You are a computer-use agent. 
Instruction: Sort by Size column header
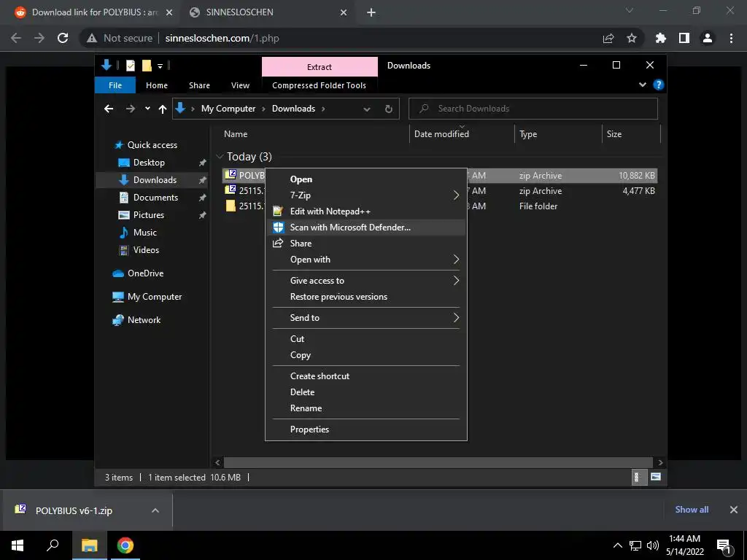[631, 134]
